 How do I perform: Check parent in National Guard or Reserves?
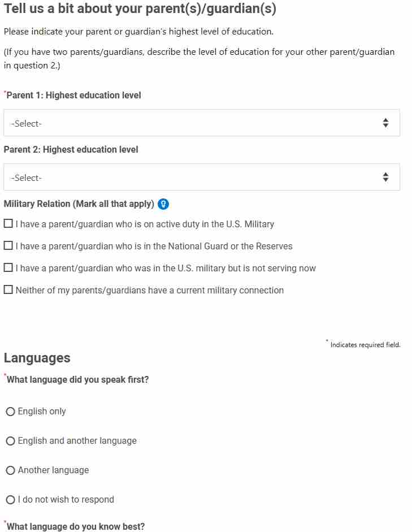pos(8,245)
